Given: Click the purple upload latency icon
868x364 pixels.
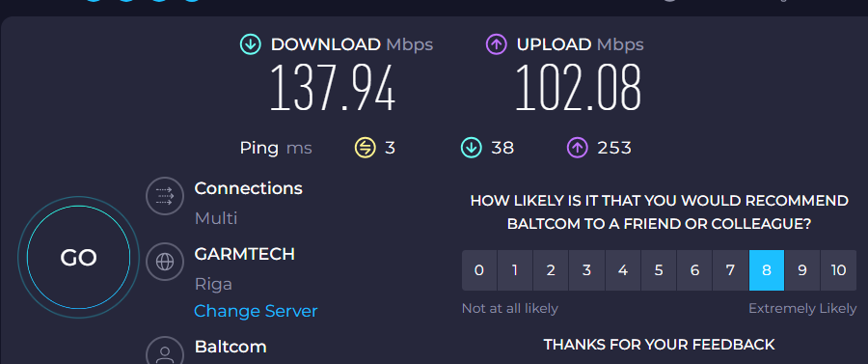Looking at the screenshot, I should [577, 148].
